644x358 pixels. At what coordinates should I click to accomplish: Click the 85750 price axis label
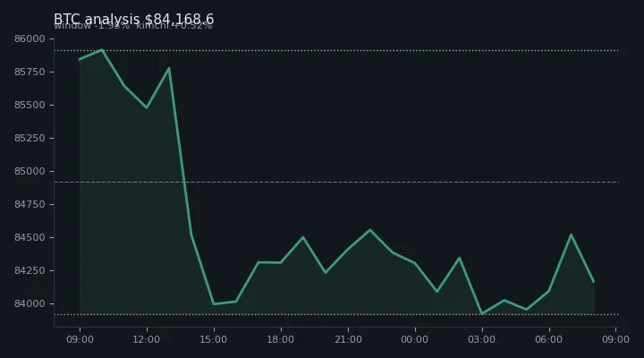pyautogui.click(x=30, y=72)
